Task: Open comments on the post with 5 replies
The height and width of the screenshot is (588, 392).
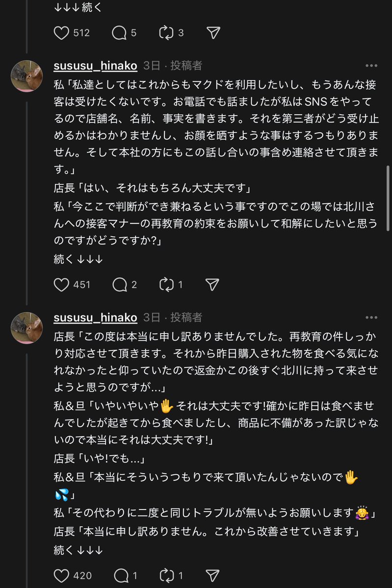Action: [119, 33]
